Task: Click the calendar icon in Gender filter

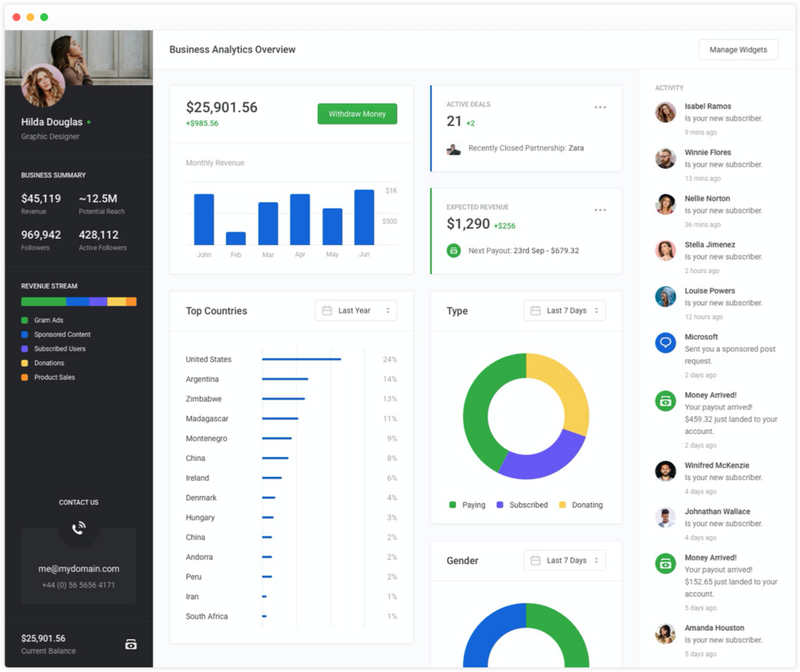Action: 535,561
